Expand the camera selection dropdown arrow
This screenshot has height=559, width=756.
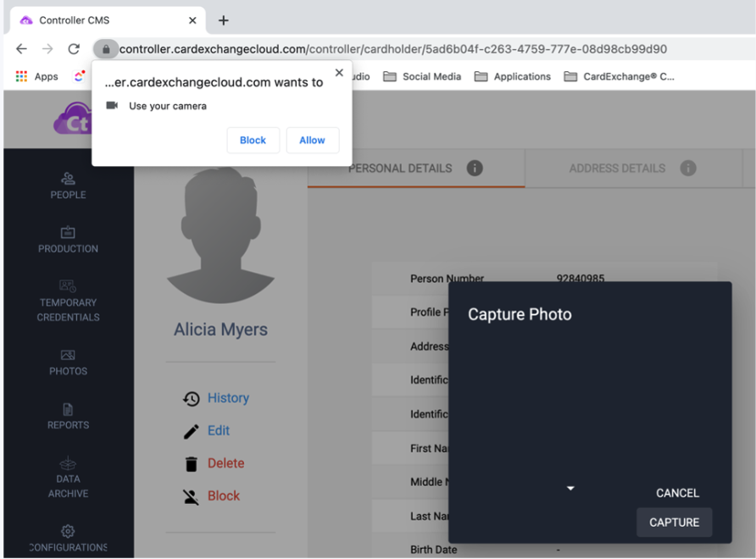570,489
